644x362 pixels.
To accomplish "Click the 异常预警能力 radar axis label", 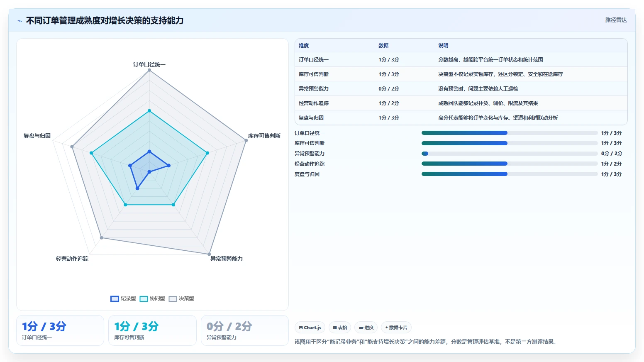I will point(227,259).
